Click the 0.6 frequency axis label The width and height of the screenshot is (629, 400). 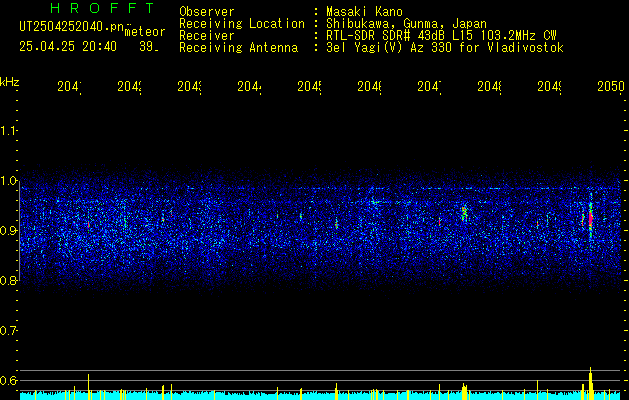point(8,380)
